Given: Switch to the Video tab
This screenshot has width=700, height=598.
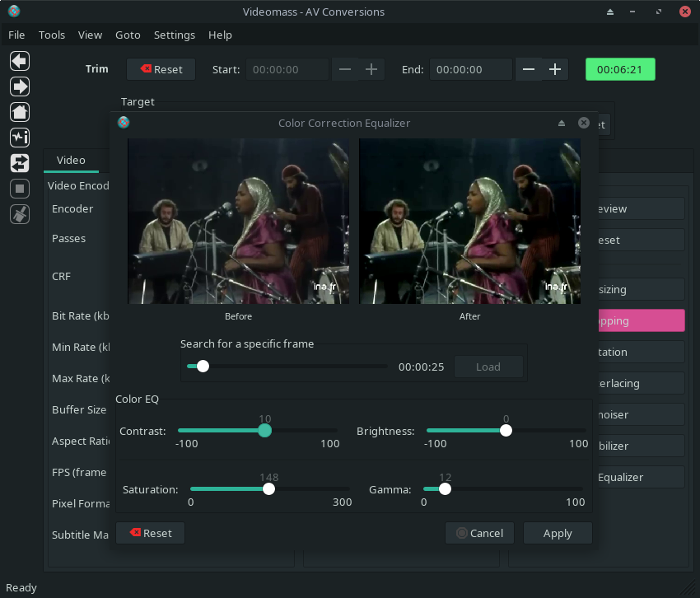Looking at the screenshot, I should click(x=71, y=160).
